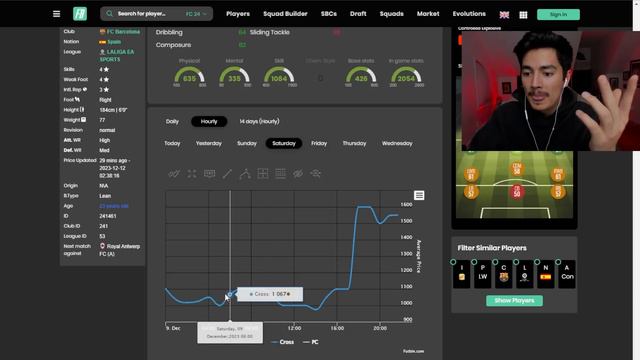
Task: Click the search for player field
Action: click(x=156, y=14)
